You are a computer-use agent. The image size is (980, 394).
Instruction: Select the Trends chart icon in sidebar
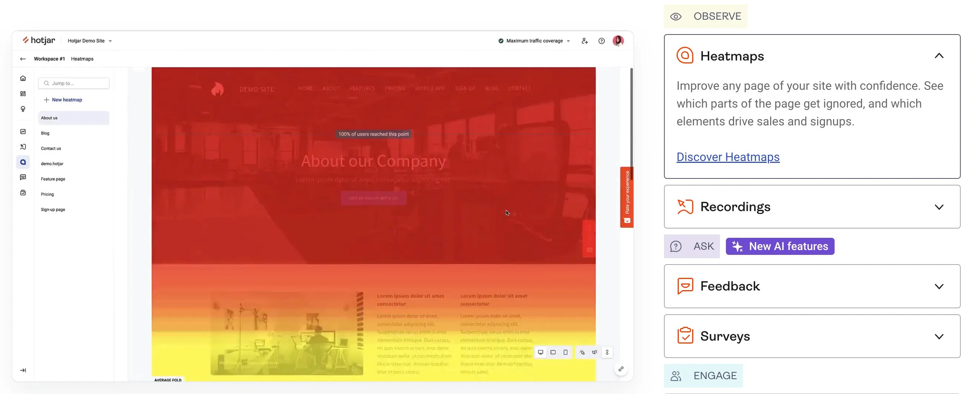[23, 131]
